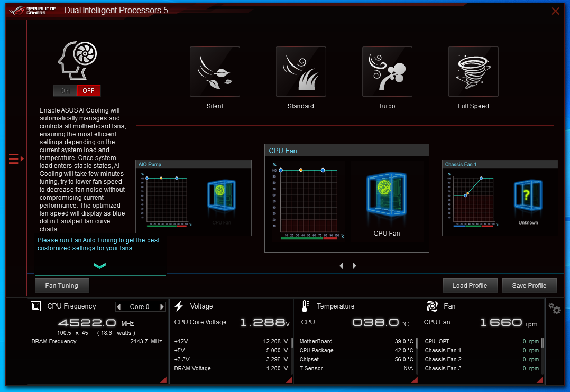The image size is (570, 392).
Task: Click the Fan Auto Tuning notice text
Action: pyautogui.click(x=98, y=244)
